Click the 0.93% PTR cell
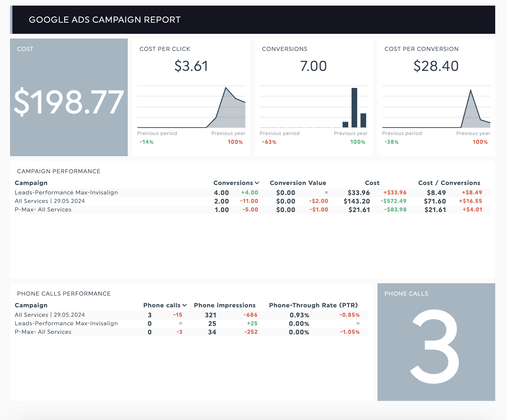 point(299,315)
